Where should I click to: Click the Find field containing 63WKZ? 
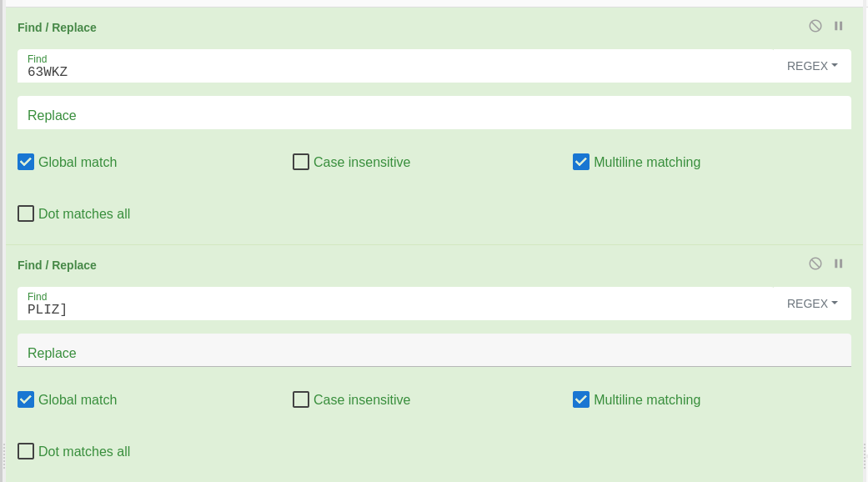coord(395,66)
